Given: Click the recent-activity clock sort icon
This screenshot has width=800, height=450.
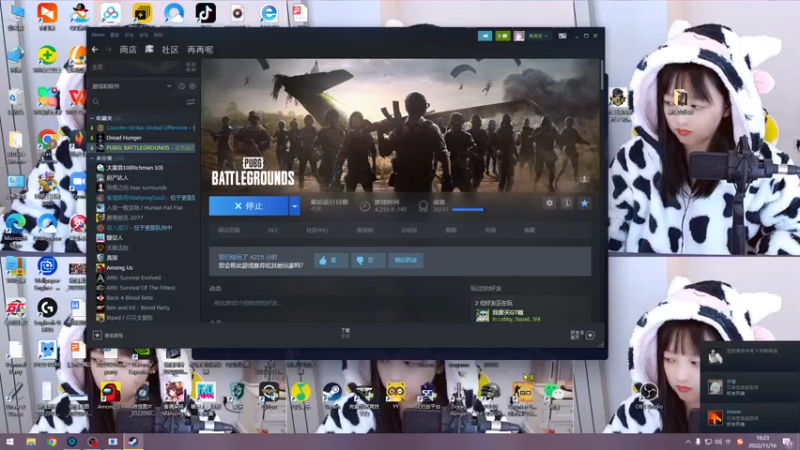Looking at the screenshot, I should pos(182,86).
